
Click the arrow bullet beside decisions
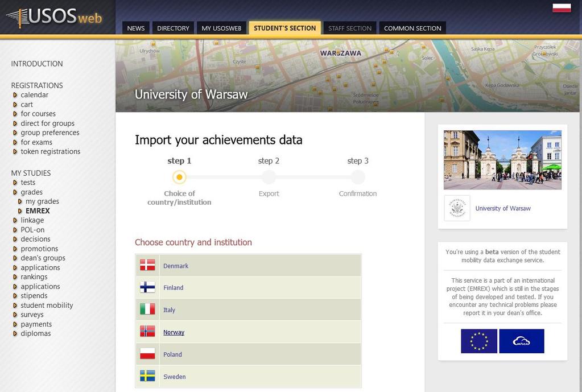pos(15,240)
